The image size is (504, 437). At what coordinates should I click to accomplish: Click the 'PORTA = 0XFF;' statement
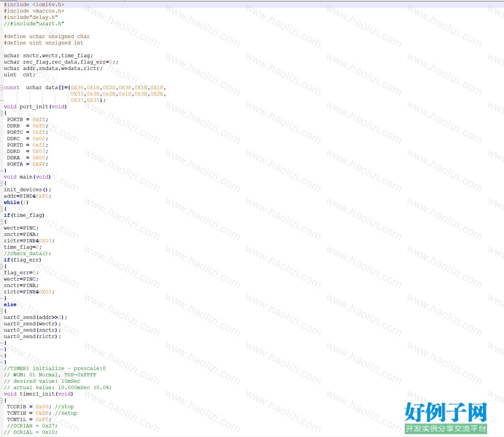click(28, 164)
